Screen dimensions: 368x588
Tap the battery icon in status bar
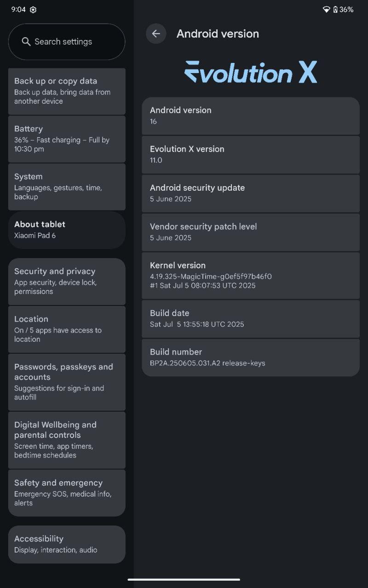click(x=335, y=10)
